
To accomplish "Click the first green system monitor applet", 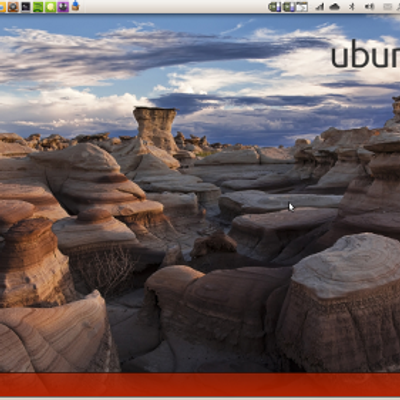I will [275, 7].
